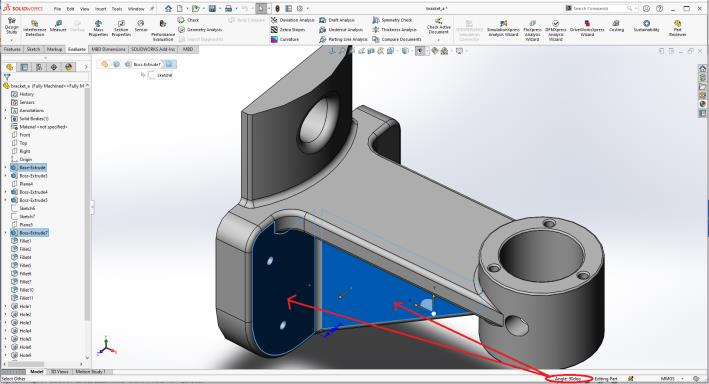Expand the Hole1 feature node
The height and width of the screenshot is (384, 709).
pos(5,306)
